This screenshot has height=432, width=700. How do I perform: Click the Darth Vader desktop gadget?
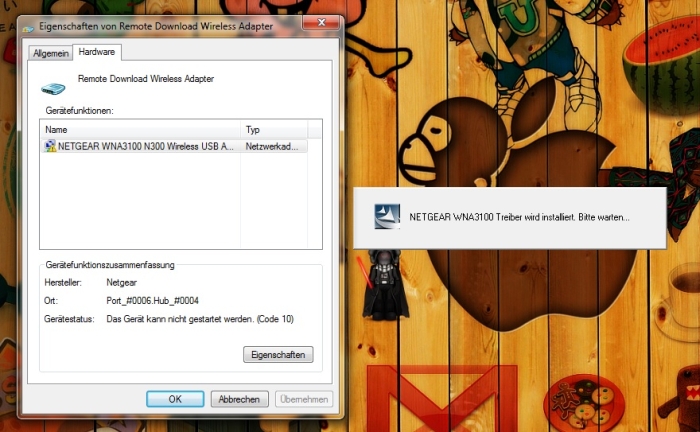pyautogui.click(x=384, y=286)
